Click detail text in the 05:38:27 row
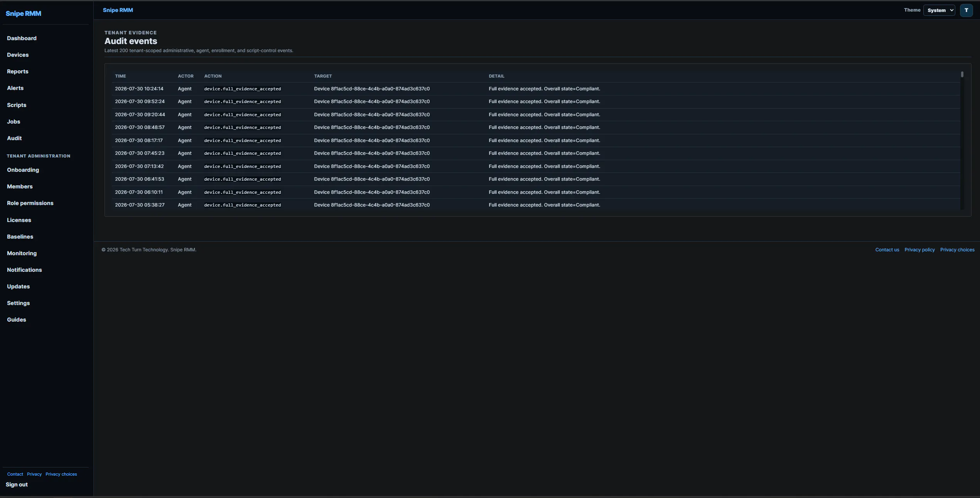The width and height of the screenshot is (980, 498). click(544, 205)
